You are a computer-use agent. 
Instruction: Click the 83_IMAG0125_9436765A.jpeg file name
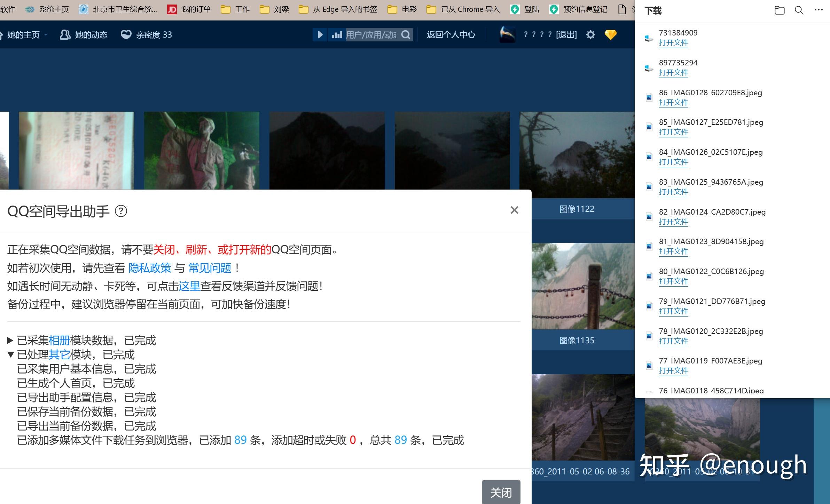[x=711, y=182]
